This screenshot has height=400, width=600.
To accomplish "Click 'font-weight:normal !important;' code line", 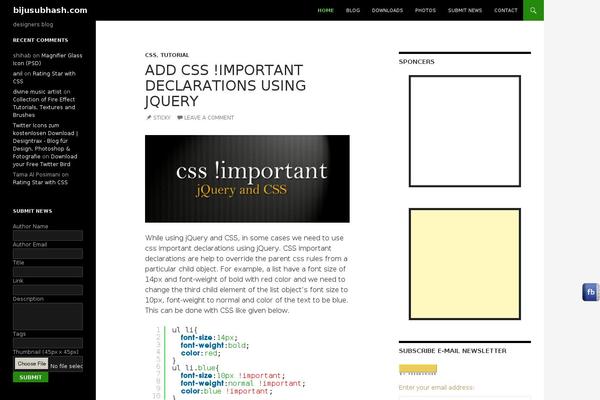I will coord(243,384).
